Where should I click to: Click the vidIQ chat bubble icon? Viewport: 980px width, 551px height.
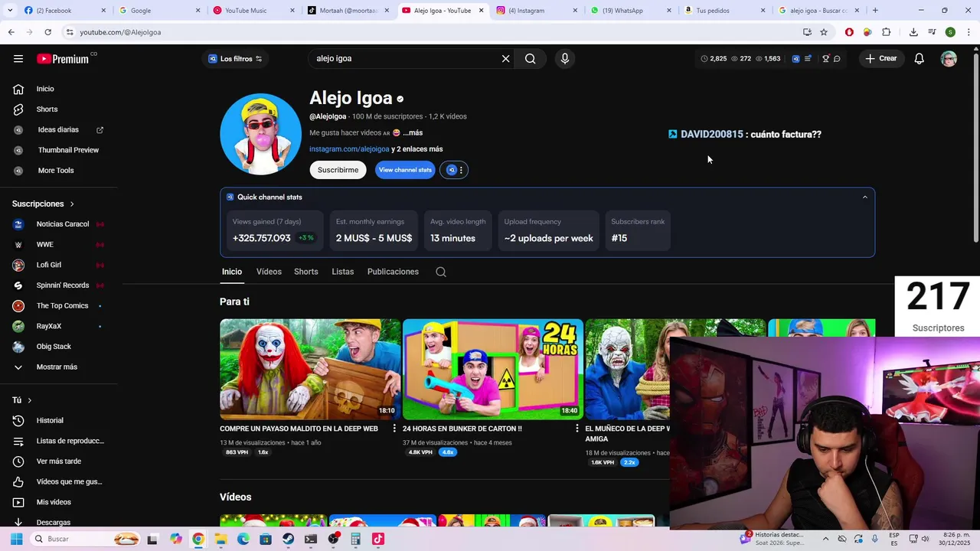pos(837,59)
